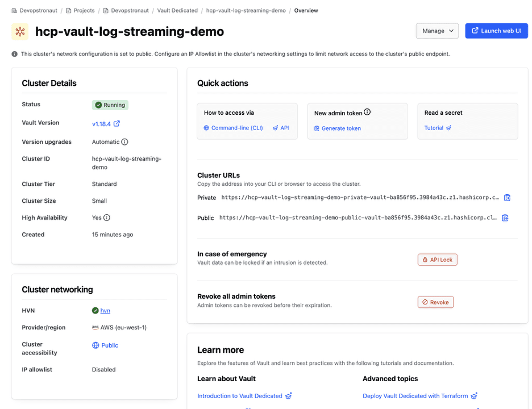The height and width of the screenshot is (409, 532).
Task: Open the Read a secret Tutorial link
Action: point(434,128)
